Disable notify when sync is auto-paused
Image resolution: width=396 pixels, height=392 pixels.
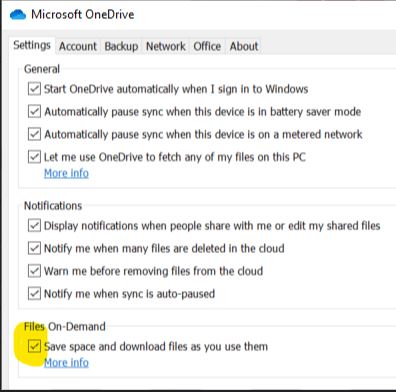[34, 294]
